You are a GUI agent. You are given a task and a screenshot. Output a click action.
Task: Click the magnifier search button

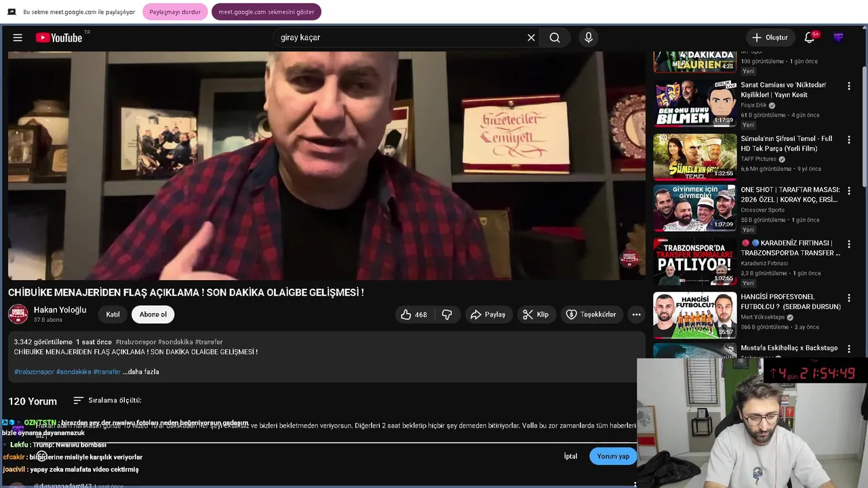coord(555,38)
